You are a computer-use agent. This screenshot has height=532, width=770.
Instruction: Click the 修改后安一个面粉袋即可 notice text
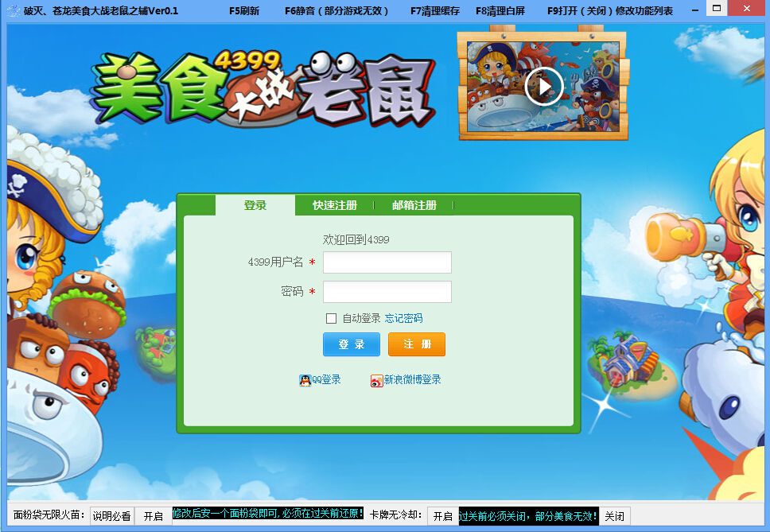267,514
